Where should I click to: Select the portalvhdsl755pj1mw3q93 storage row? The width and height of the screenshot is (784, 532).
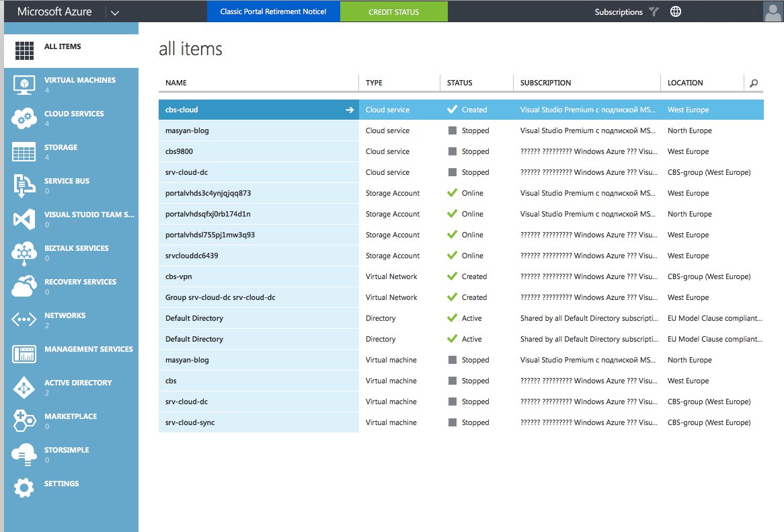click(x=461, y=235)
